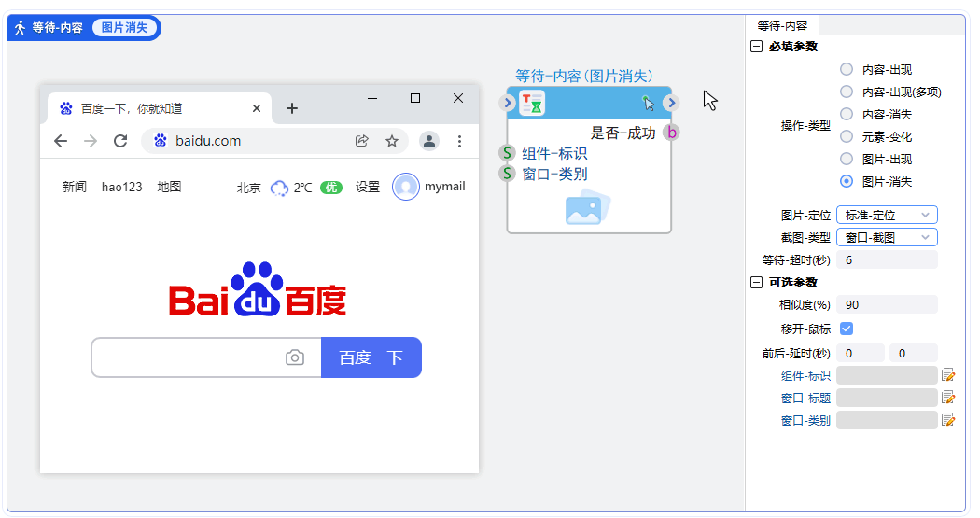Click the Baidu logo

point(258,289)
